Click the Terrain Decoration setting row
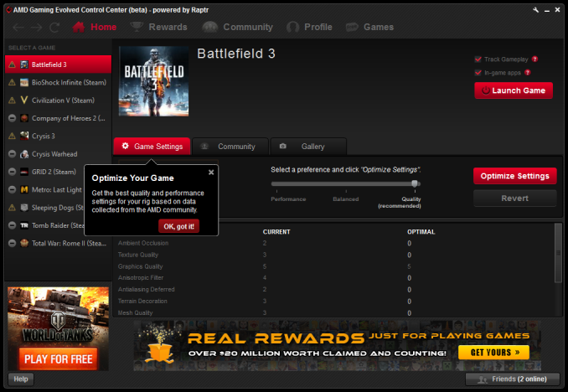Image resolution: width=568 pixels, height=392 pixels. coord(334,301)
